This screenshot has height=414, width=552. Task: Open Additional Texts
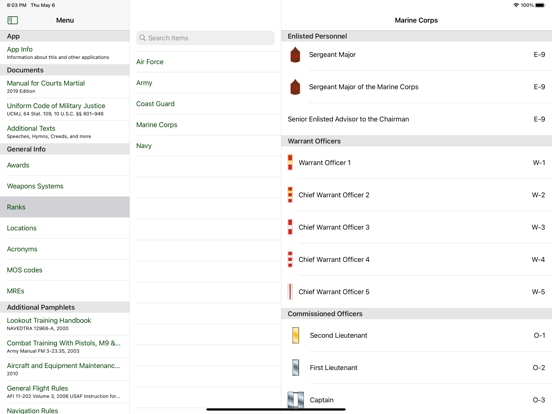[65, 132]
